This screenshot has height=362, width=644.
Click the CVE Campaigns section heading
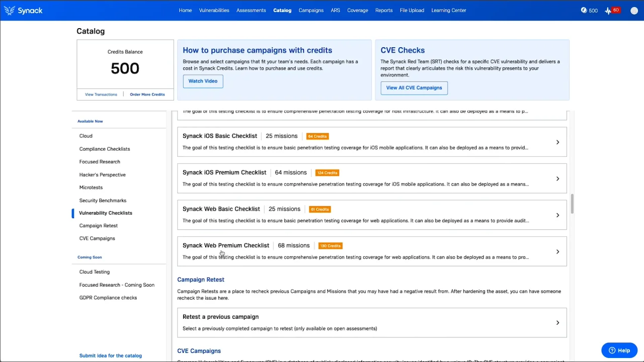[x=199, y=351]
